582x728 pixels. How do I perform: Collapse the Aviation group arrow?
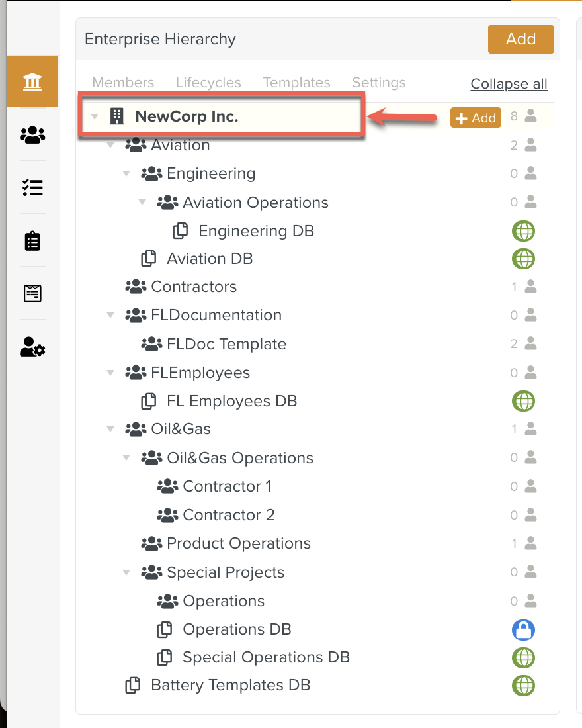[110, 145]
